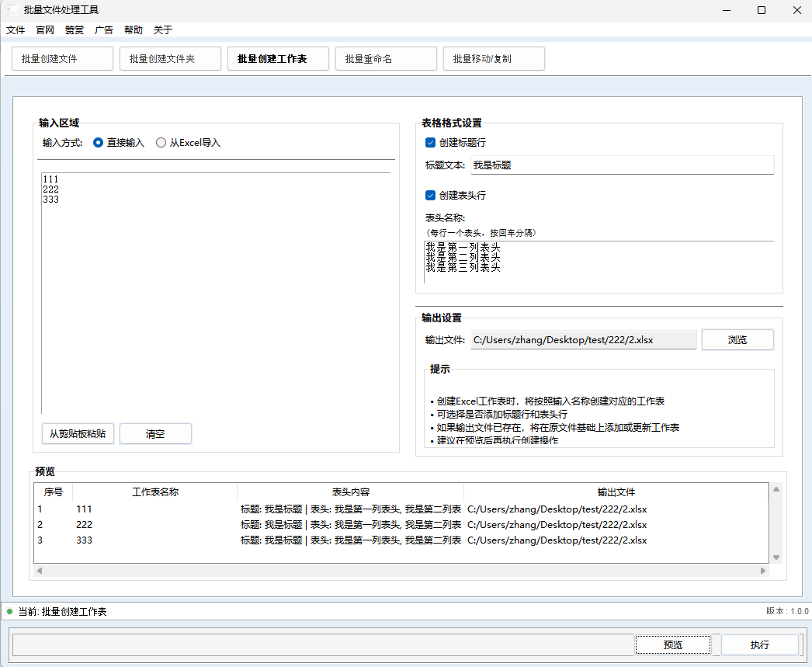Screen dimensions: 812x667
Task: Switch to the 批量重命名 tab
Action: (386, 58)
